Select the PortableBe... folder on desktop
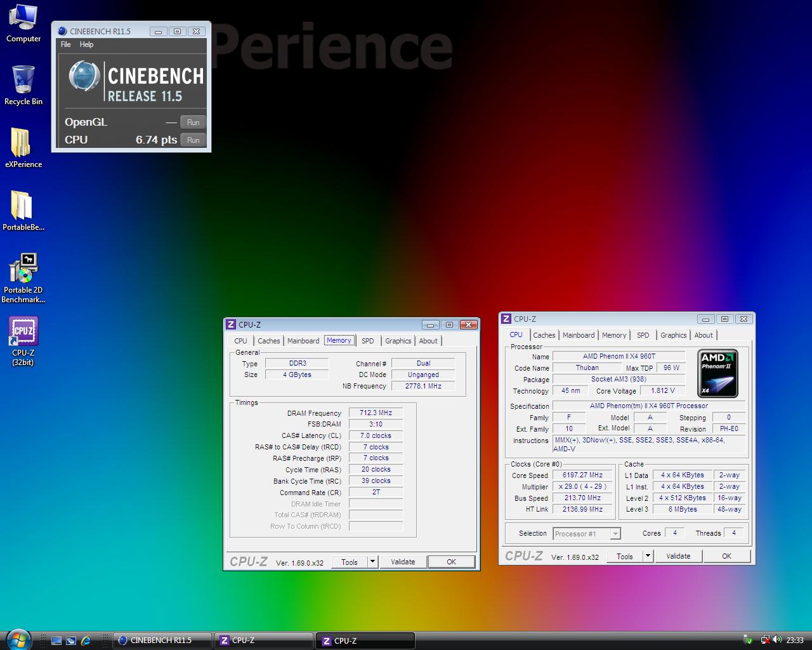Viewport: 812px width, 650px height. tap(23, 210)
